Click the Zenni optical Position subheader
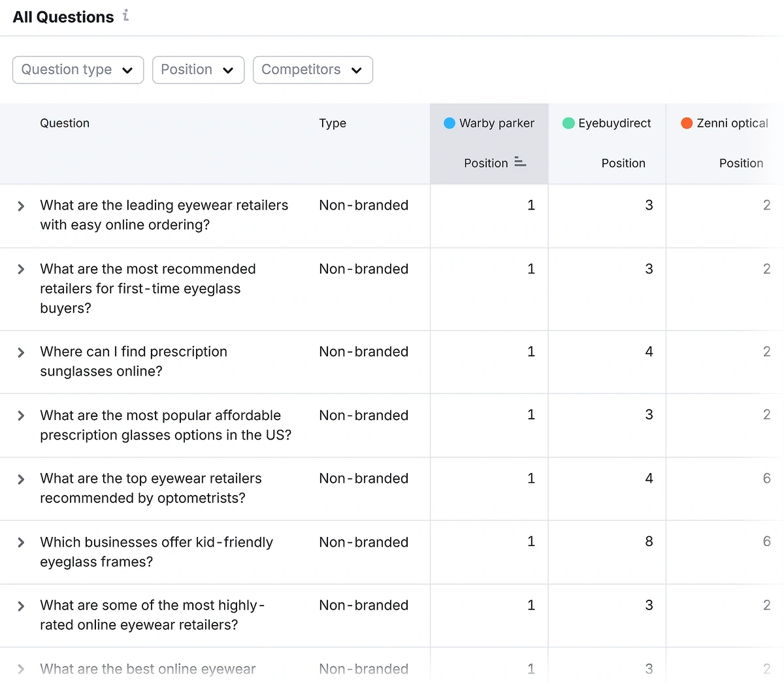This screenshot has width=784, height=682. [741, 163]
